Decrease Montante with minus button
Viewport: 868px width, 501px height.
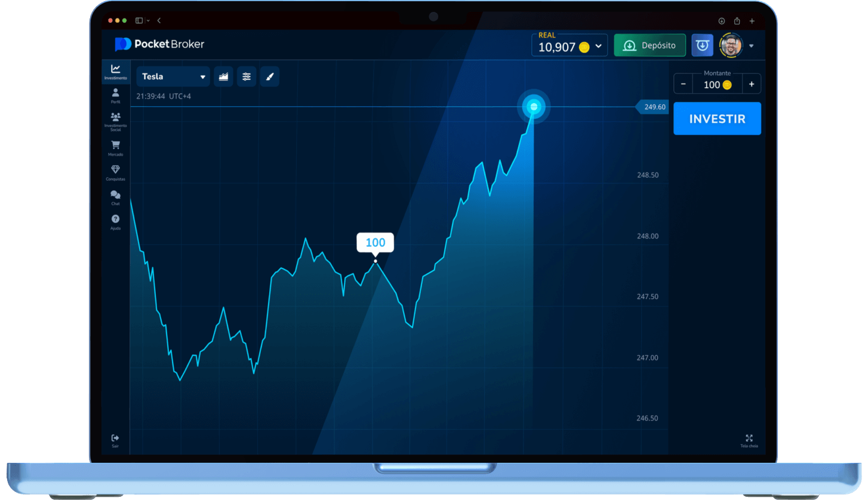(x=684, y=84)
